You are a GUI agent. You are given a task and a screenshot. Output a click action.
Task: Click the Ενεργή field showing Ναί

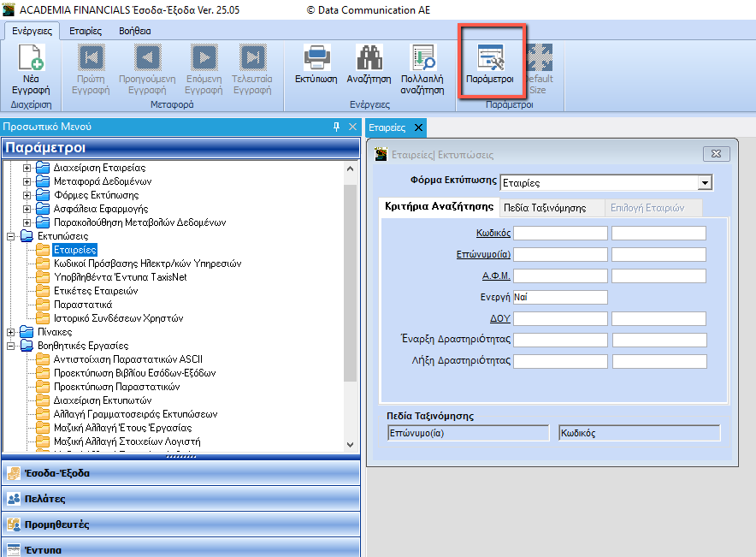[x=560, y=297]
